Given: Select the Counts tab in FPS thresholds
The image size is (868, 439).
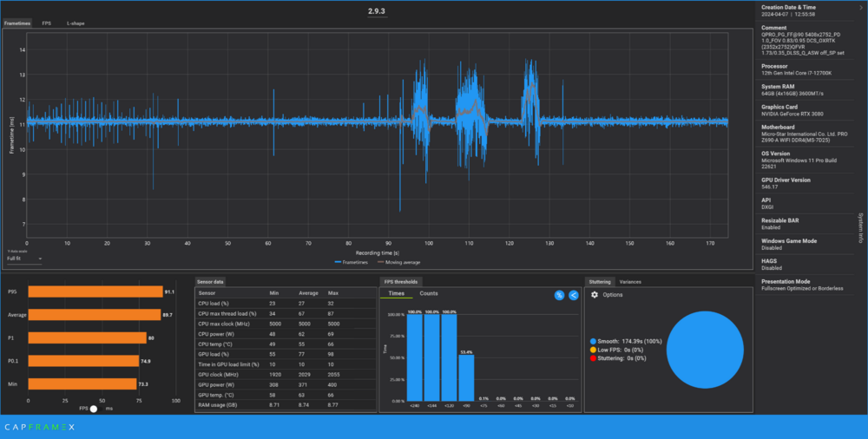Looking at the screenshot, I should pos(429,294).
